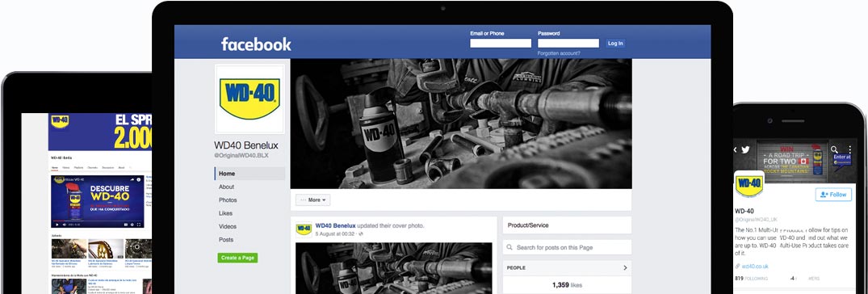Open the Facebook cover photo with WD-40 can

pos(460,124)
